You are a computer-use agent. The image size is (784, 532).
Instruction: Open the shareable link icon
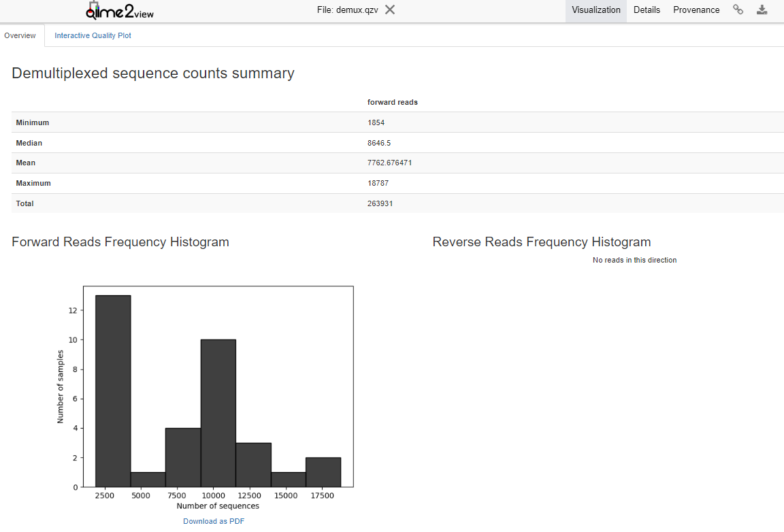738,10
